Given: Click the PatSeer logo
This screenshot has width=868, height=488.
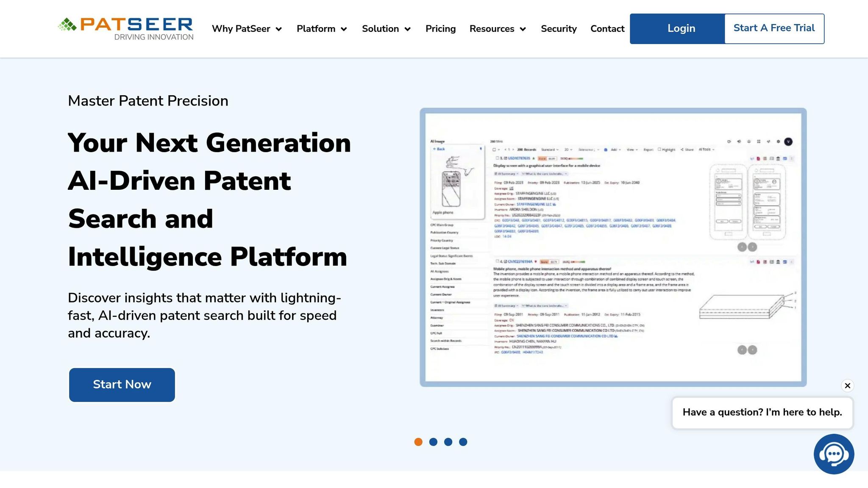Looking at the screenshot, I should click(126, 29).
